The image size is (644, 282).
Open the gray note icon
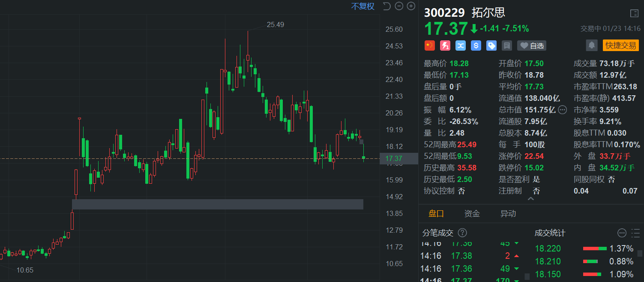[507, 45]
